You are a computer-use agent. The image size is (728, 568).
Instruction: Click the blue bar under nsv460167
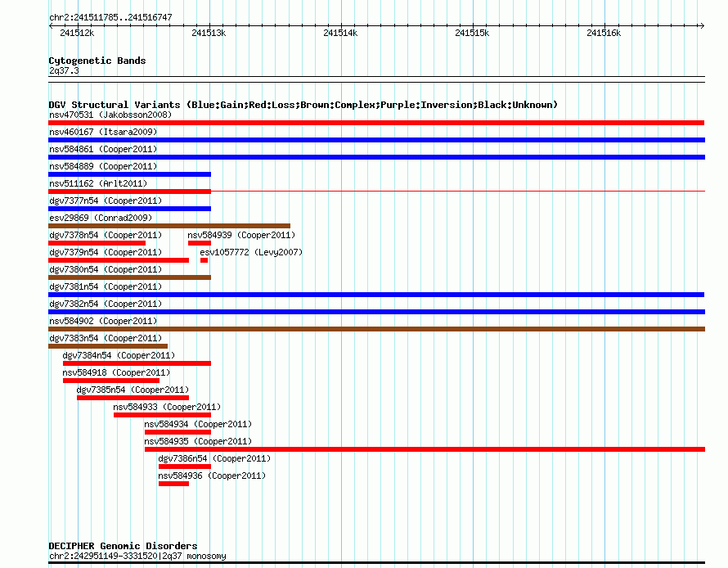(376, 140)
